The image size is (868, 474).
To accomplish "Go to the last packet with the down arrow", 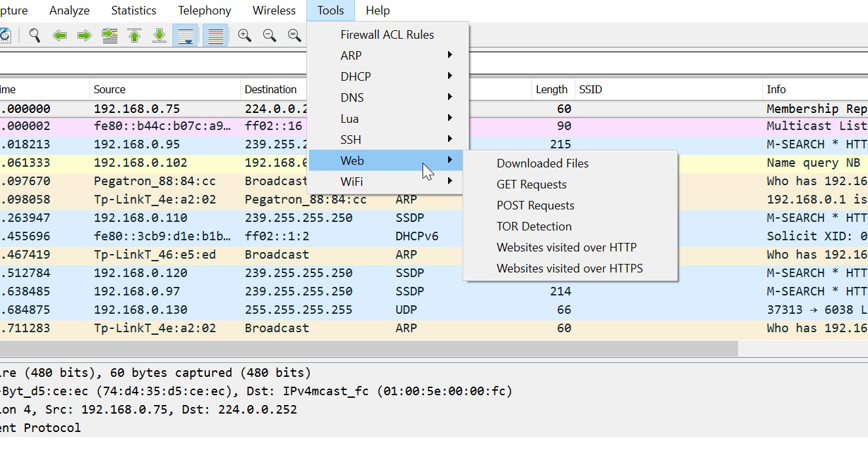I will 159,35.
